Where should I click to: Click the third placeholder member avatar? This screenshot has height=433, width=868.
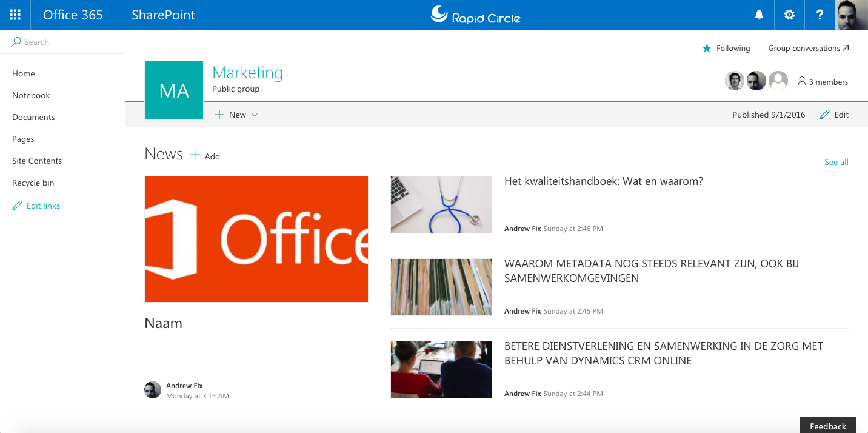coord(778,81)
